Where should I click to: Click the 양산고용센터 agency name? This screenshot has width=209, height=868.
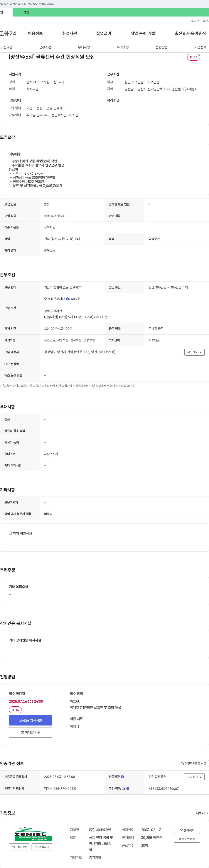[158, 777]
